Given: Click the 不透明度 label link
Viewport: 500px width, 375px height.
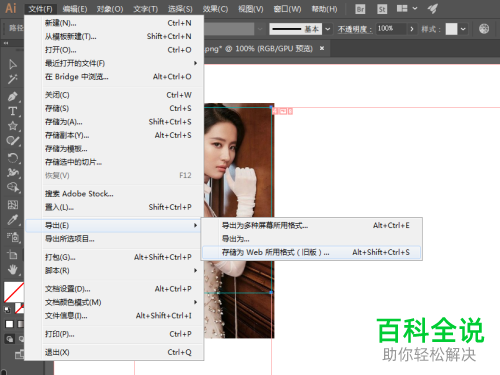Looking at the screenshot, I should click(355, 29).
